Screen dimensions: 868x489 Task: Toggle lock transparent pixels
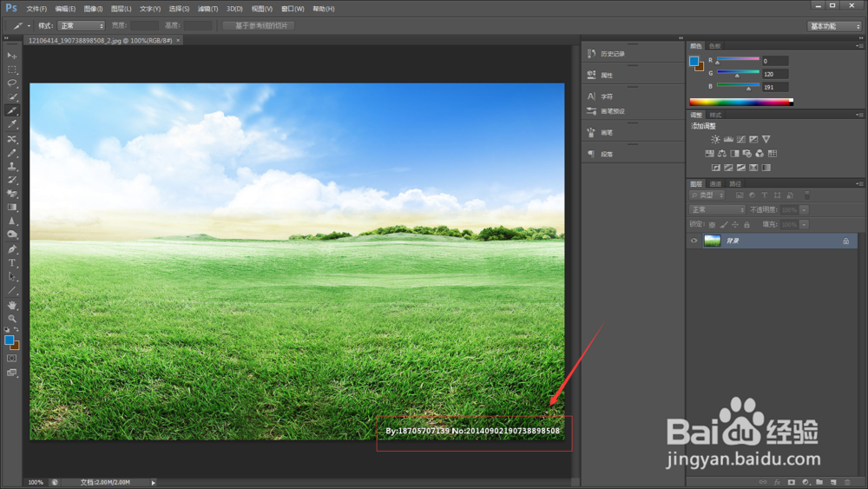(x=712, y=225)
